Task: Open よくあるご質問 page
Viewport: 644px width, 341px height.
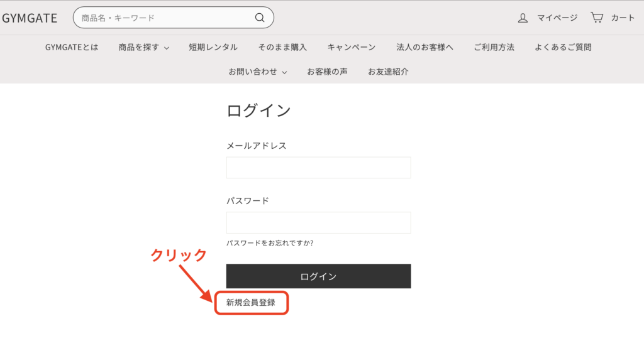Action: pos(563,47)
